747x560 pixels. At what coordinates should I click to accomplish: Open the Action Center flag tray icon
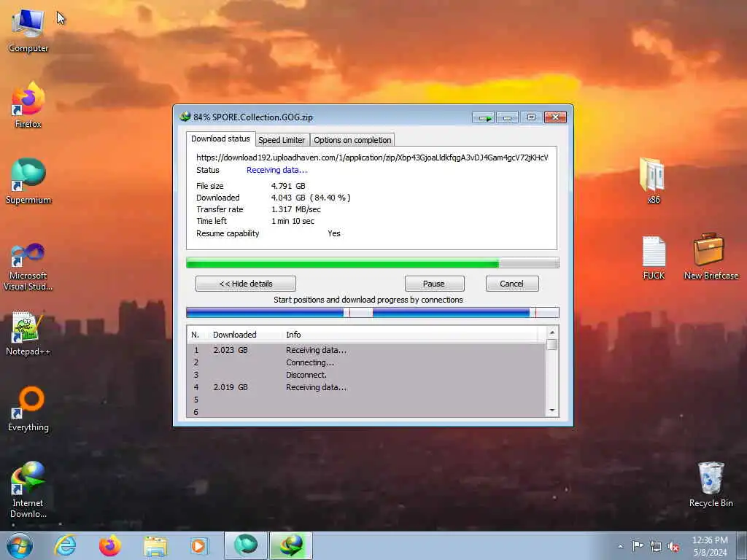pos(638,546)
